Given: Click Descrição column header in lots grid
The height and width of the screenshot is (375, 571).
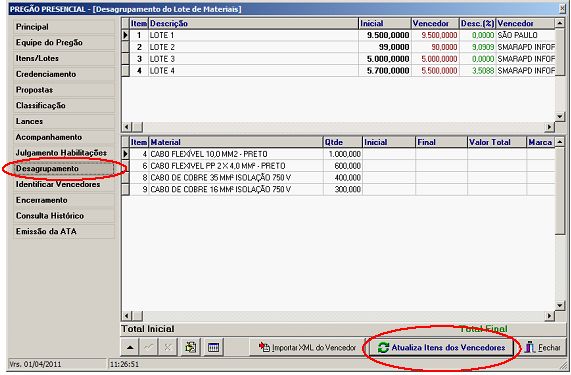Looking at the screenshot, I should tap(253, 24).
